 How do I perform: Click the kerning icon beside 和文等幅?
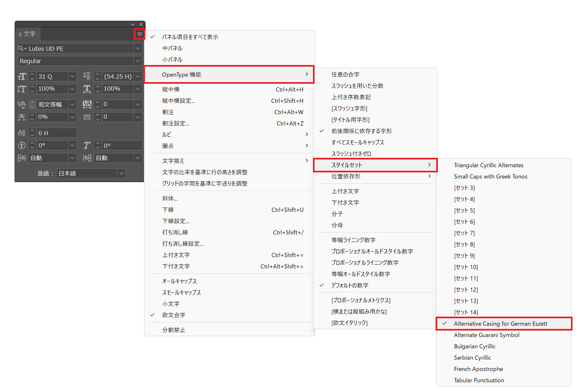[22, 104]
